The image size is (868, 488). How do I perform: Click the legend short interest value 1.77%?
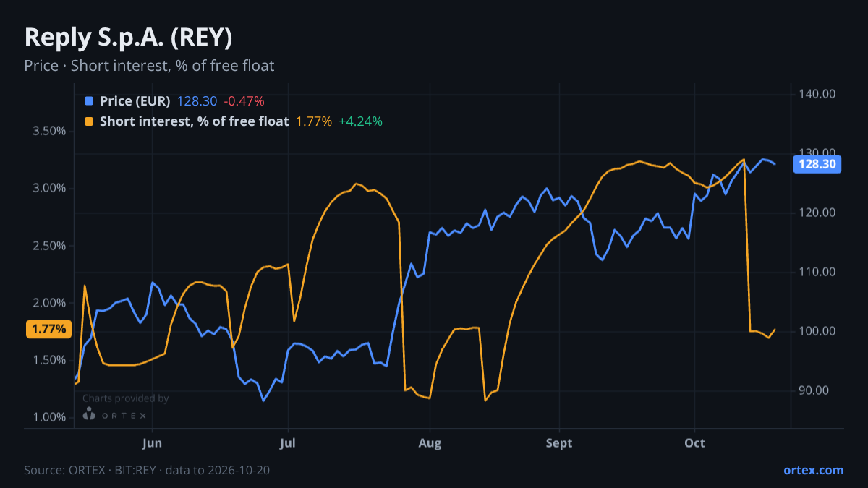coord(314,121)
